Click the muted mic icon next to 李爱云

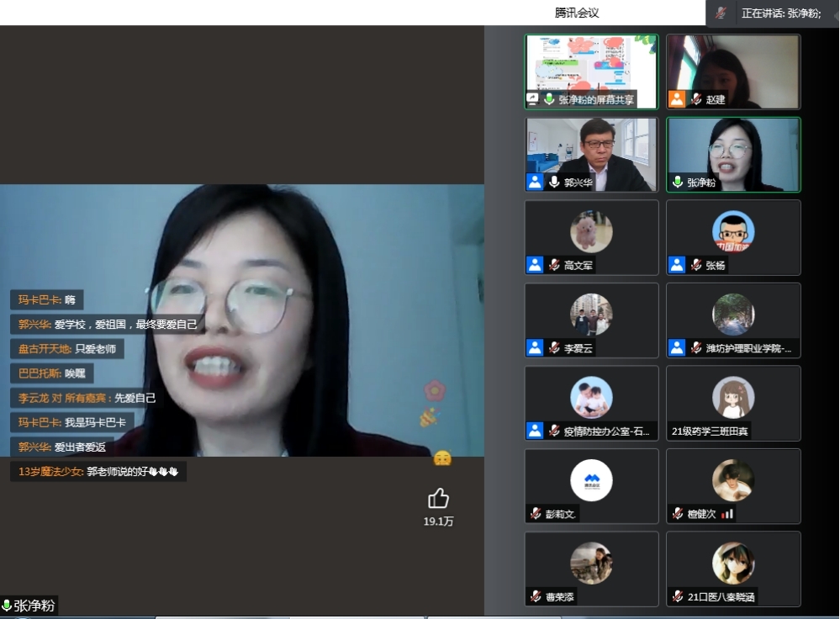554,348
